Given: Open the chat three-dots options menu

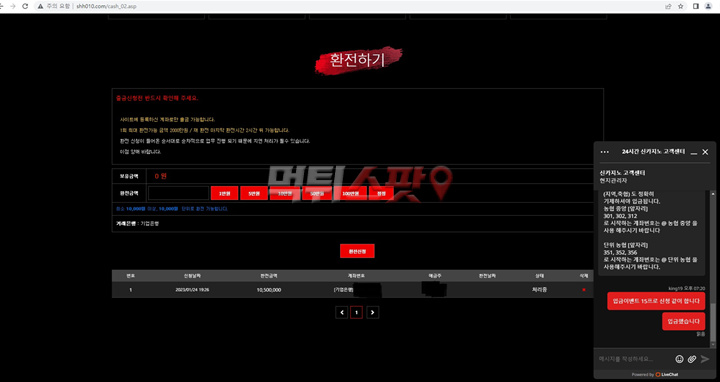Looking at the screenshot, I should coord(604,152).
